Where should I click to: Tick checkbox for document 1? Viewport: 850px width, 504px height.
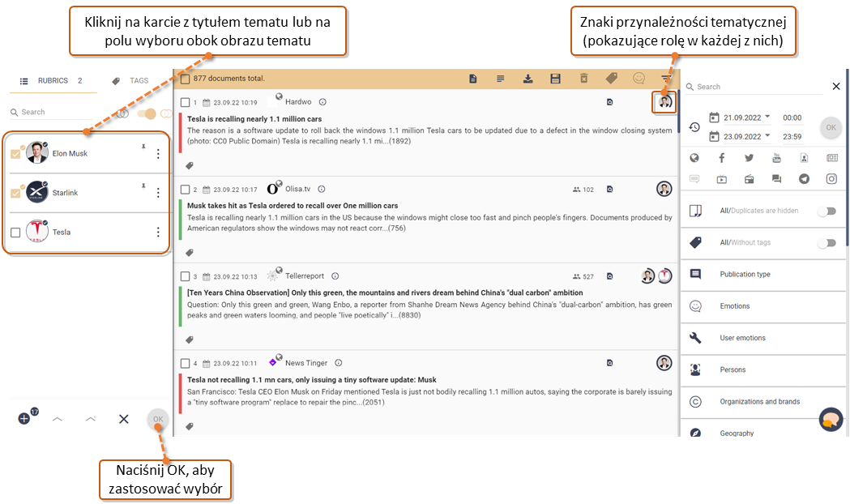pyautogui.click(x=186, y=102)
